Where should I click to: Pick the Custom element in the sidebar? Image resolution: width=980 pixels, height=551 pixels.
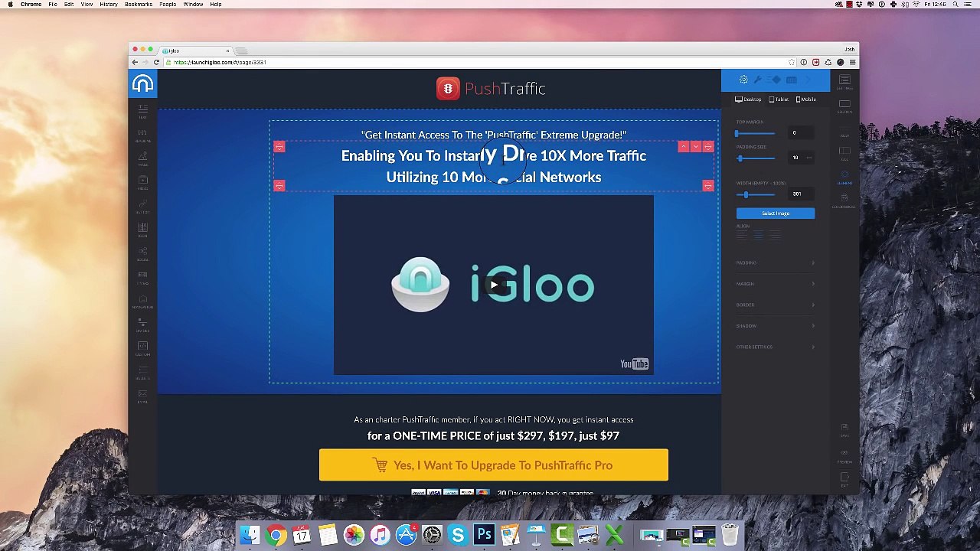pyautogui.click(x=143, y=348)
